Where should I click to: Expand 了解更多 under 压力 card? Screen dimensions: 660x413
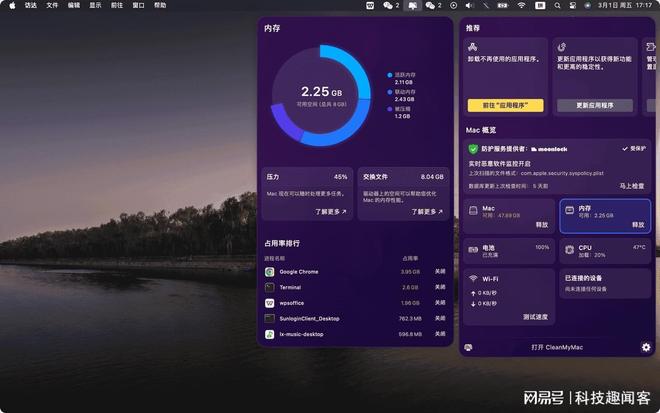pyautogui.click(x=331, y=212)
